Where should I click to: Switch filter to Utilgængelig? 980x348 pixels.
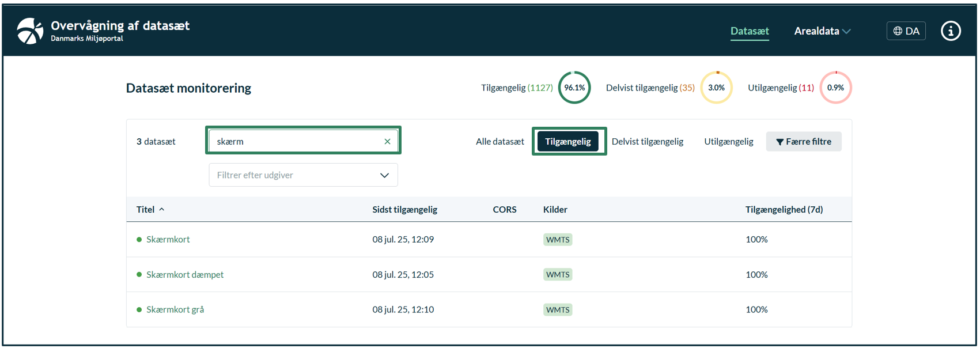[728, 142]
